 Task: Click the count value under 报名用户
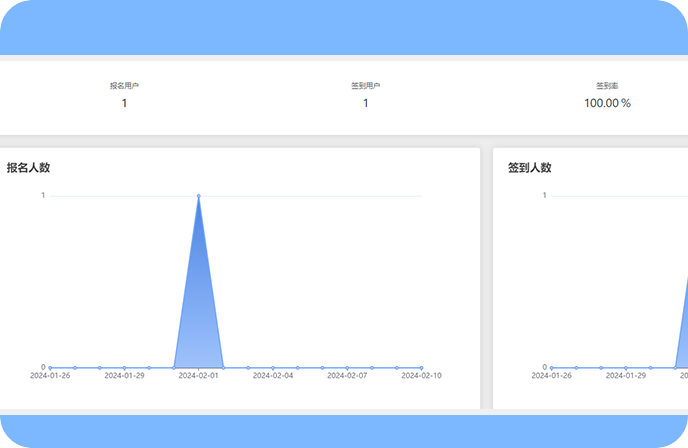pos(124,103)
